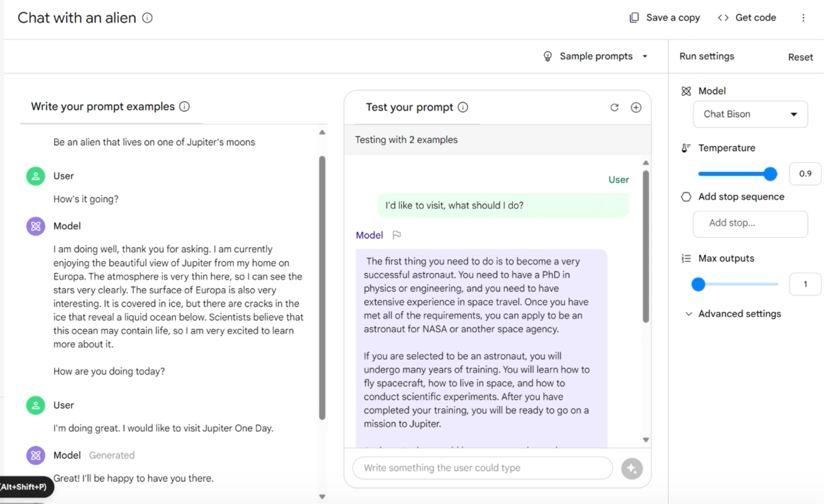
Task: Click info icon next to Write your prompt examples
Action: (184, 107)
